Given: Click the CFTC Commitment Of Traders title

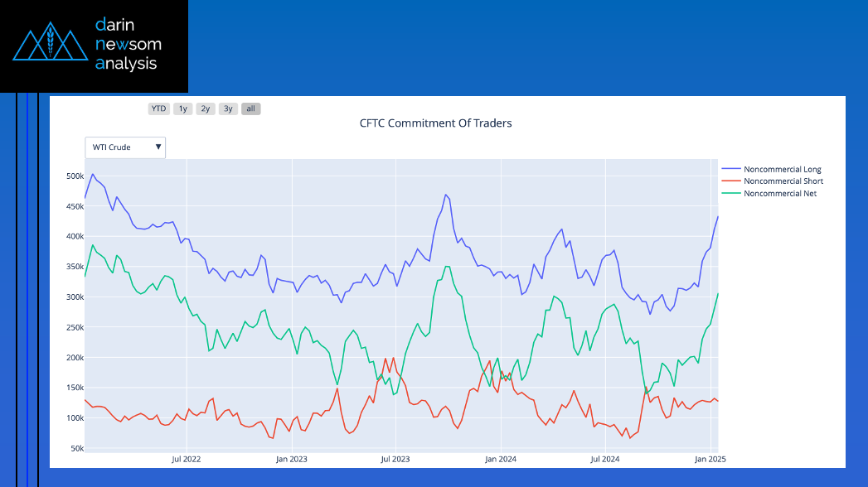Looking at the screenshot, I should [435, 123].
